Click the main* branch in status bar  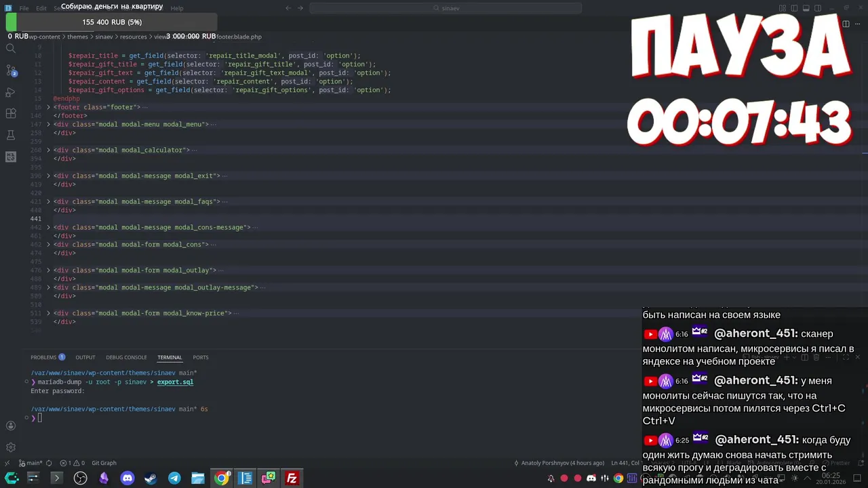[31, 463]
